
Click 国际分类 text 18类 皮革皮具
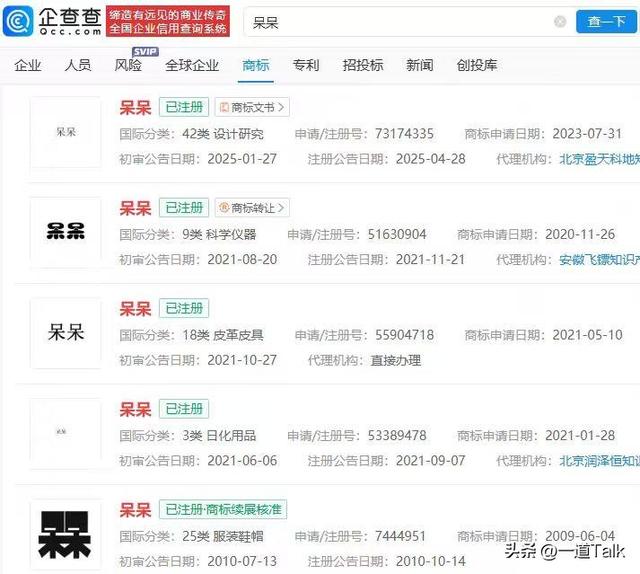click(223, 335)
